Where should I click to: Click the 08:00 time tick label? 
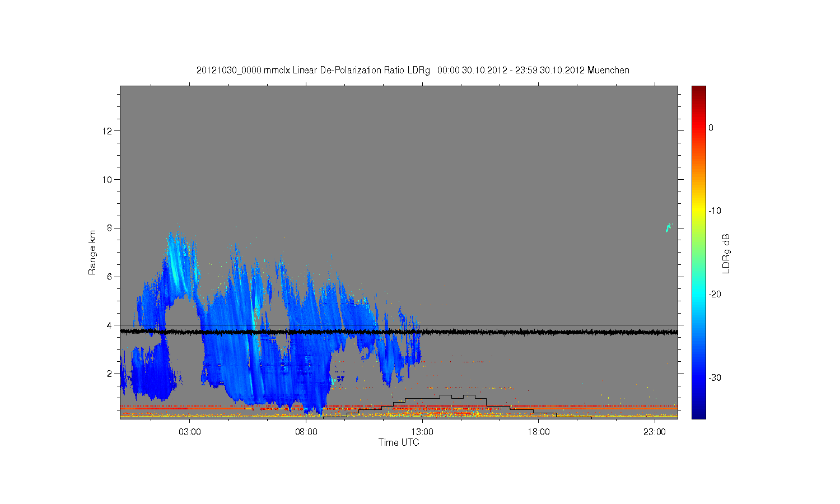[306, 432]
